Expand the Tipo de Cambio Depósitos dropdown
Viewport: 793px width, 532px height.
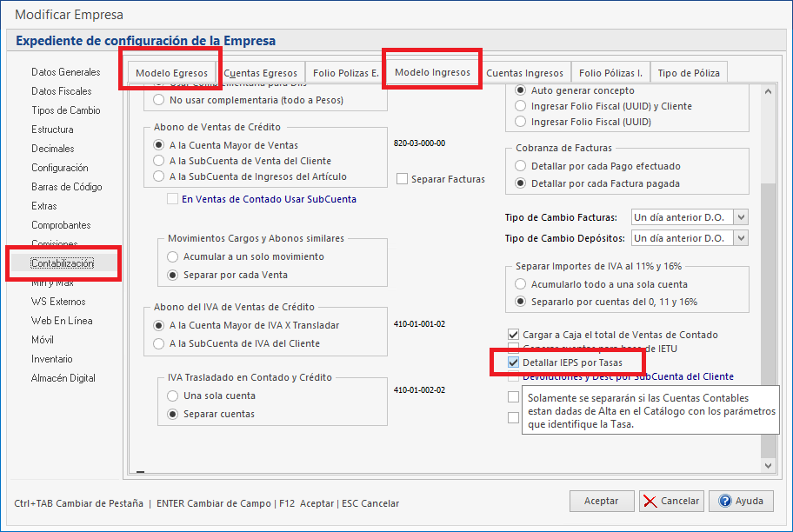click(x=741, y=238)
